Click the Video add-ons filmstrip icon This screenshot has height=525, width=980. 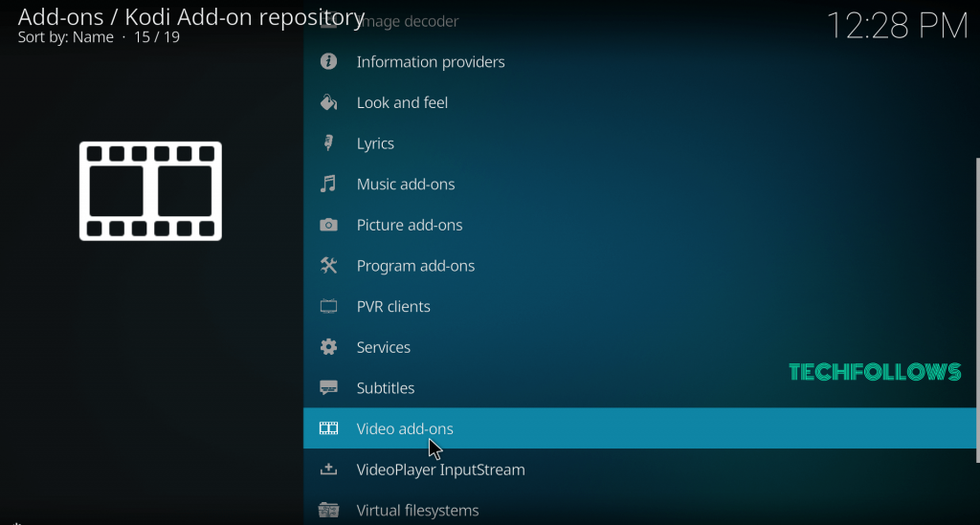pos(328,428)
